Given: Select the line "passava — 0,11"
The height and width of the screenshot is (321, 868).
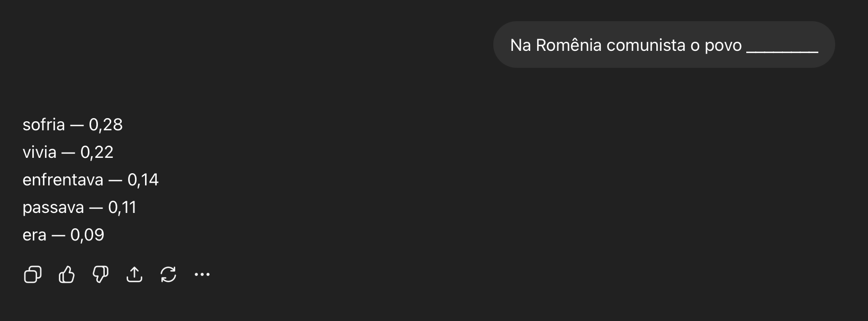Looking at the screenshot, I should [79, 208].
